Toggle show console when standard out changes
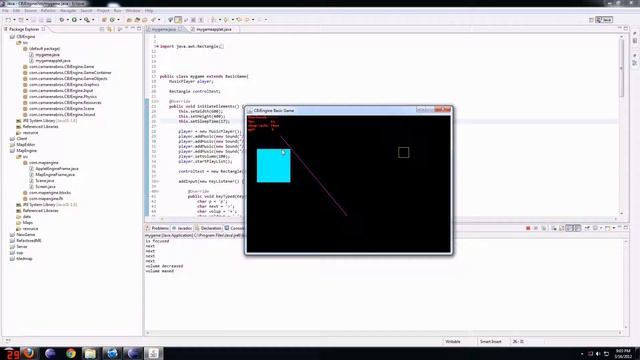 click(569, 228)
